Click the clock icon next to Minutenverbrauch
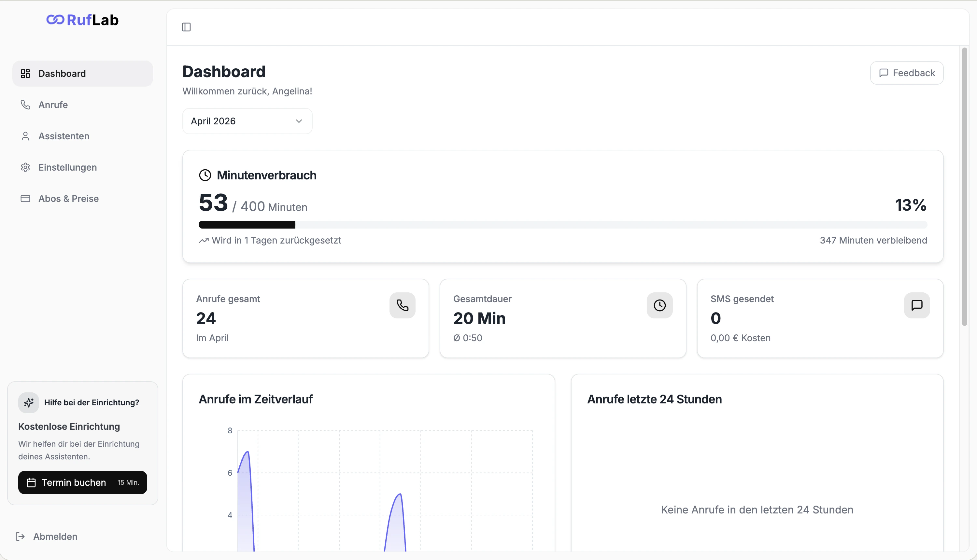Viewport: 977px width, 560px height. 205,175
